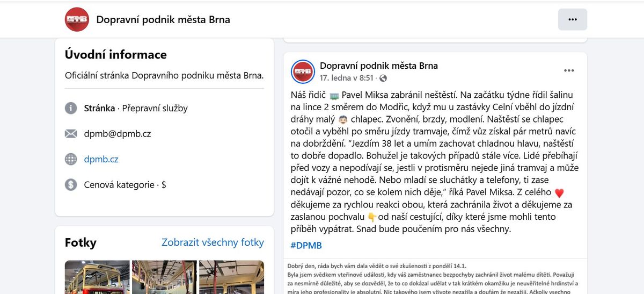Open the third photo thumbnail

[x=231, y=277]
